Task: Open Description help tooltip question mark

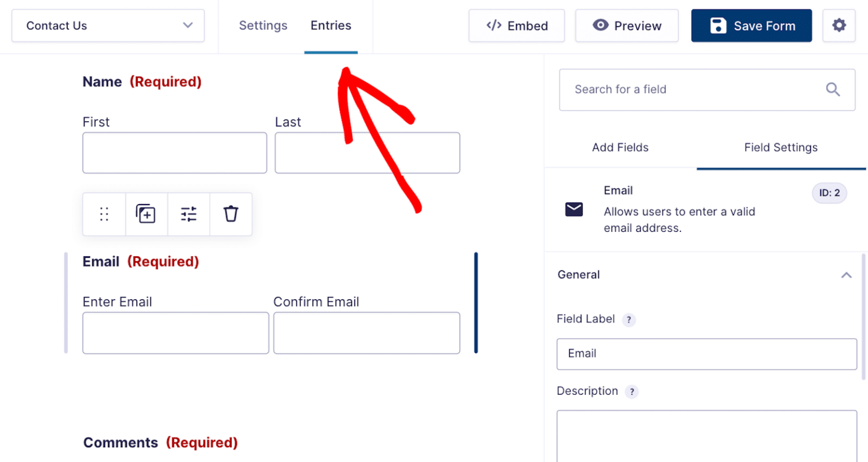Action: 632,391
